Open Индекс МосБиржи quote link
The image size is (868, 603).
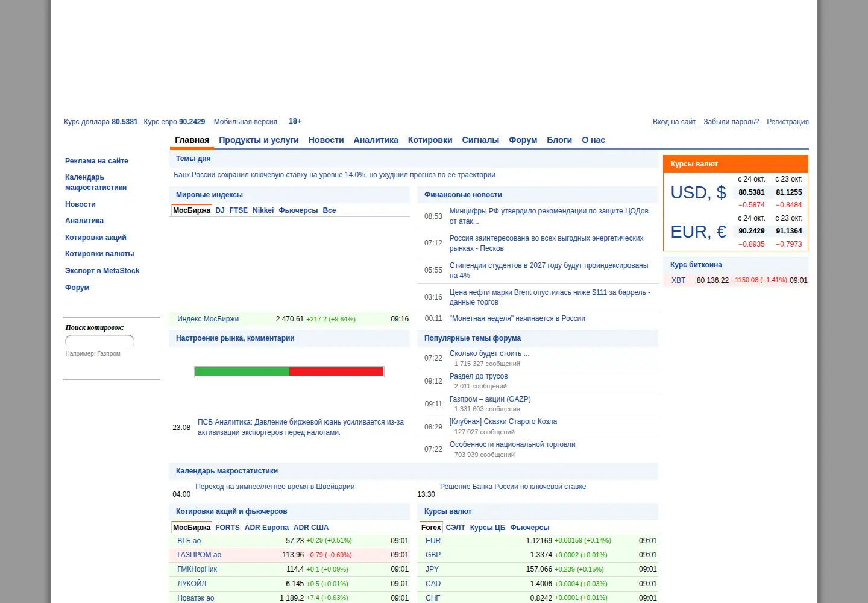208,319
